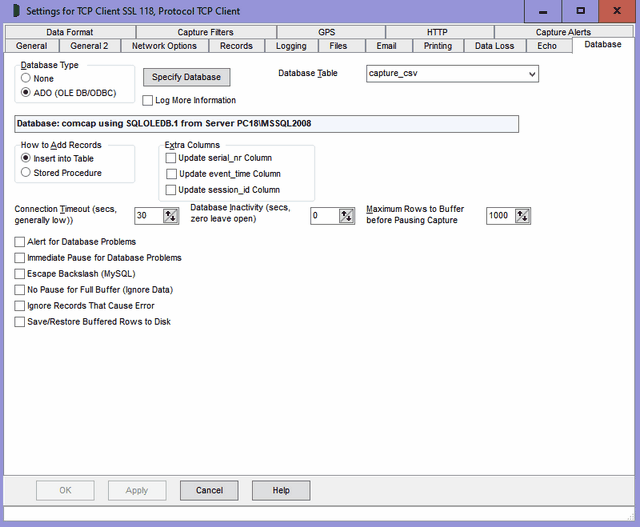Switch to the Logging tab
Image resolution: width=640 pixels, height=527 pixels.
tap(291, 46)
